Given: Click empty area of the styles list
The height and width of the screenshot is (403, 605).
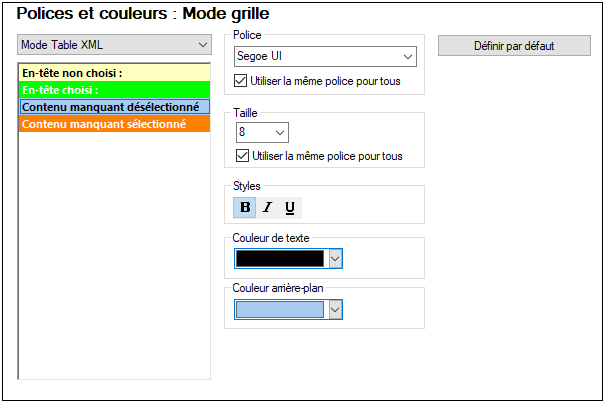Looking at the screenshot, I should click(114, 260).
